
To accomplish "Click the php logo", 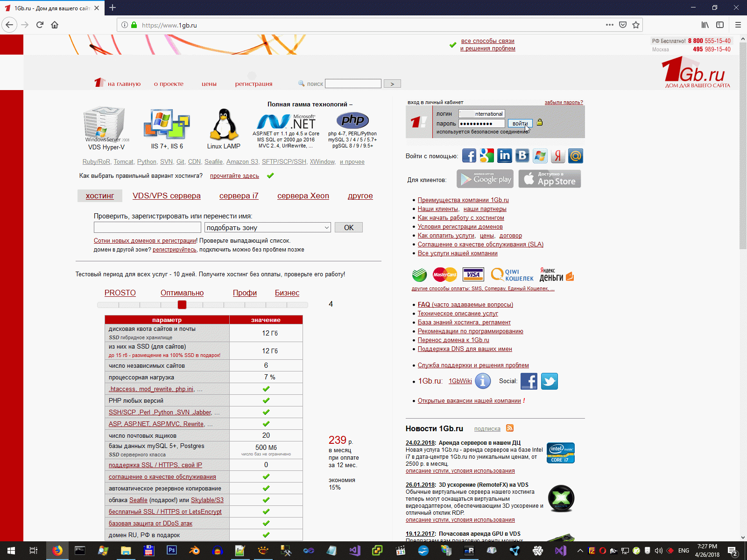I will coord(352,120).
